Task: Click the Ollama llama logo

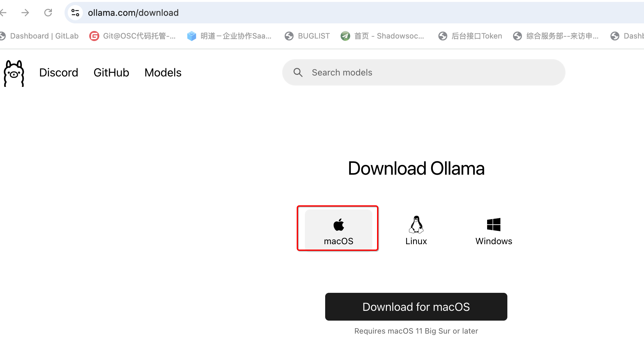Action: (14, 73)
